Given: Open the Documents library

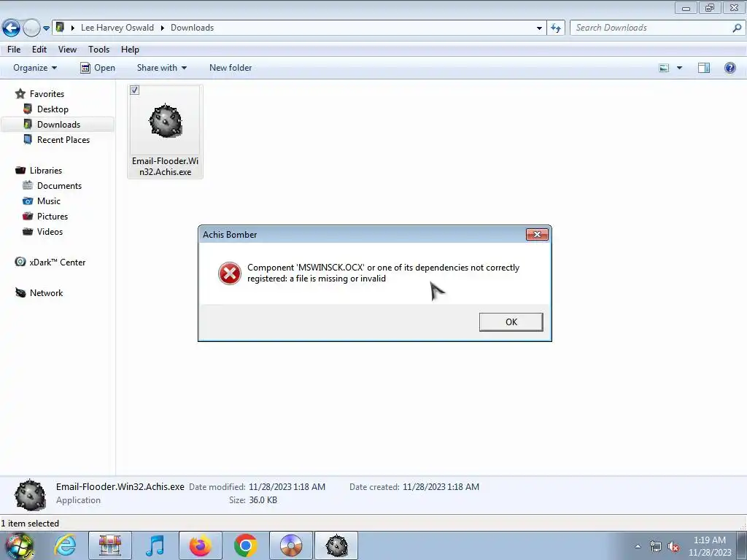Looking at the screenshot, I should coord(59,186).
